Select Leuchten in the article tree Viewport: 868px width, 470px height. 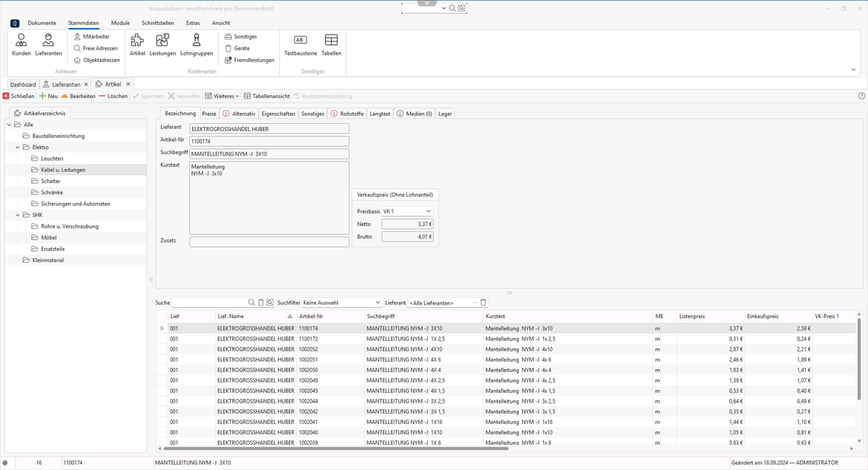[52, 159]
